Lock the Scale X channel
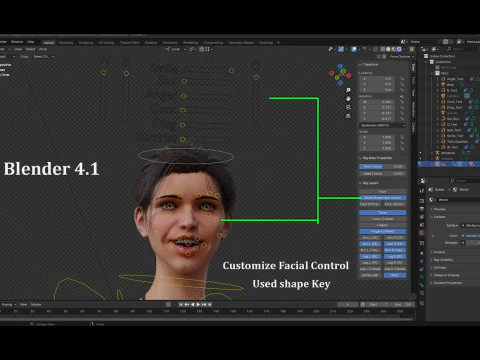Screen dimensions: 480x360 click(402, 137)
